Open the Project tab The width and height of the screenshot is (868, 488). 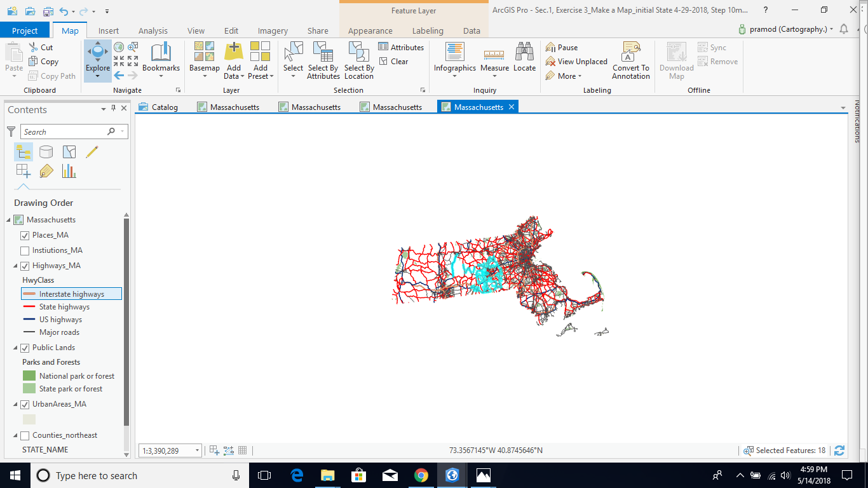point(25,30)
